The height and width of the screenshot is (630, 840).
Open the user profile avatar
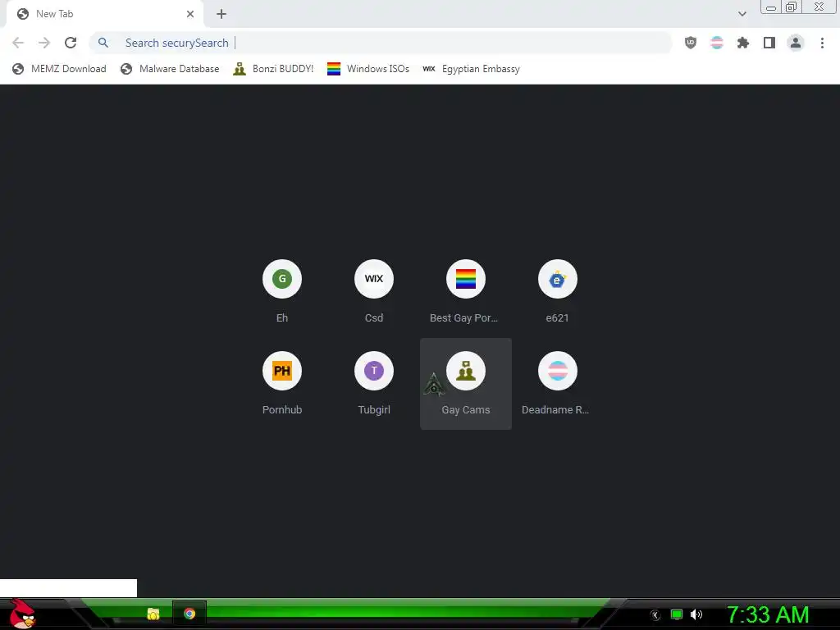[x=796, y=43]
